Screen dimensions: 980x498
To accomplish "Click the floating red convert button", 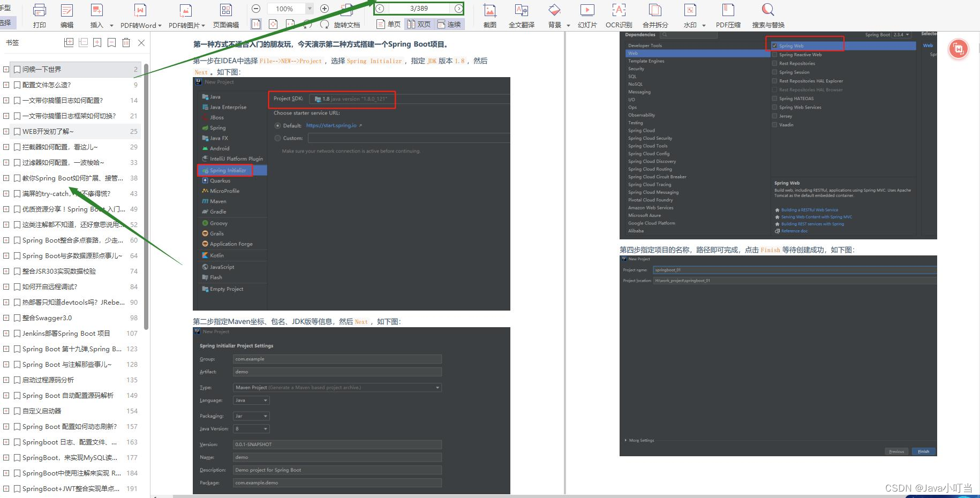I will (x=959, y=49).
